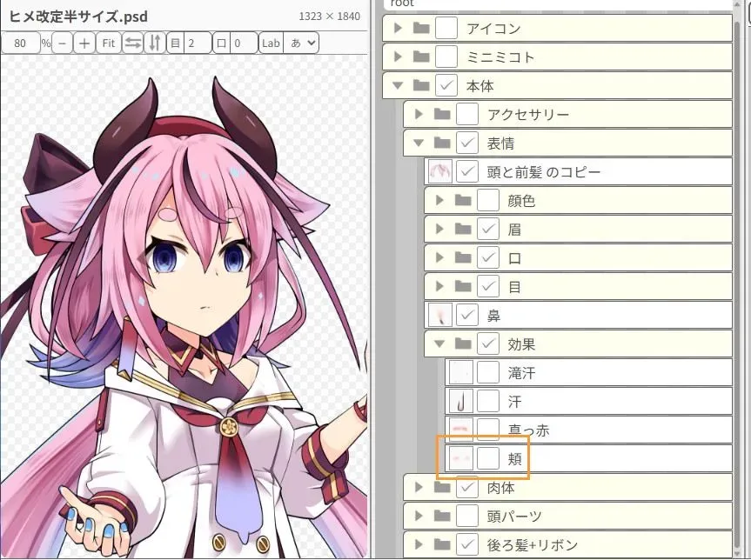This screenshot has height=560, width=751.
Task: Click the ミニミコト folder icon
Action: (x=421, y=57)
